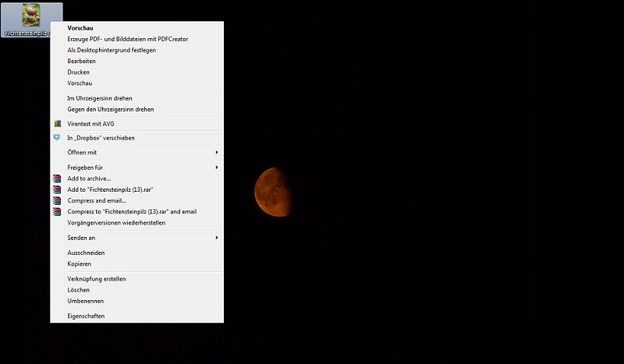This screenshot has width=624, height=364.
Task: Click WinRAR icon beside Add to "Fichtensteinpilz (13).rar"
Action: (x=57, y=189)
